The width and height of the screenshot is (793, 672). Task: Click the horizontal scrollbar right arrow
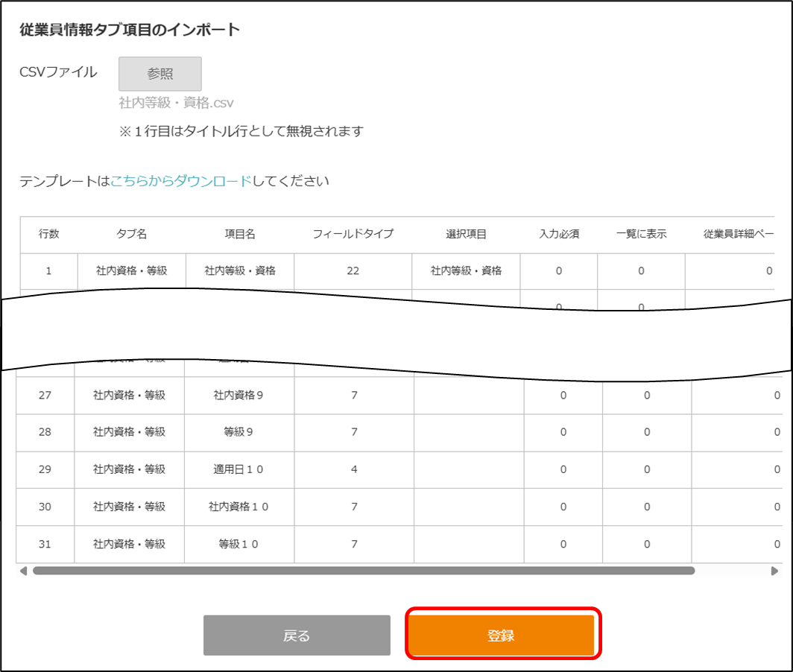click(x=774, y=571)
